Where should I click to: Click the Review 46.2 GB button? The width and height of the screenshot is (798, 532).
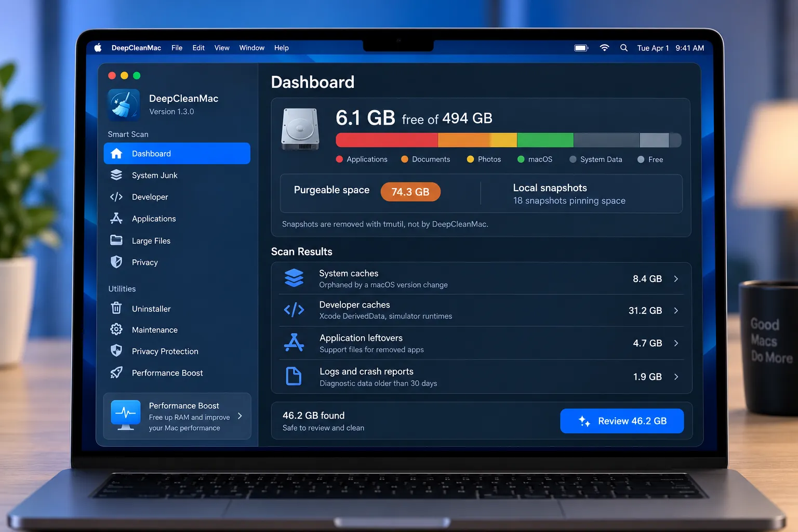622,421
